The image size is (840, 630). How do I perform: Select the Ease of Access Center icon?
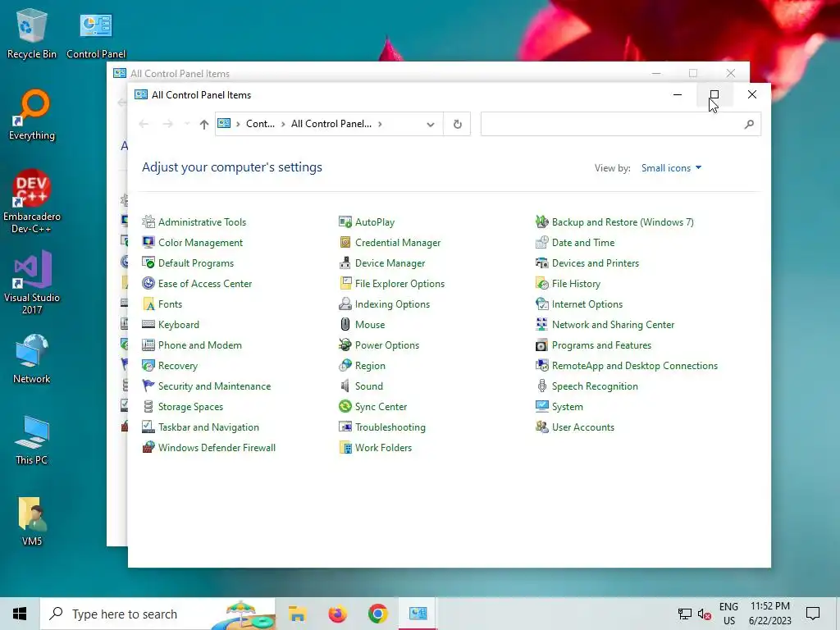148,283
